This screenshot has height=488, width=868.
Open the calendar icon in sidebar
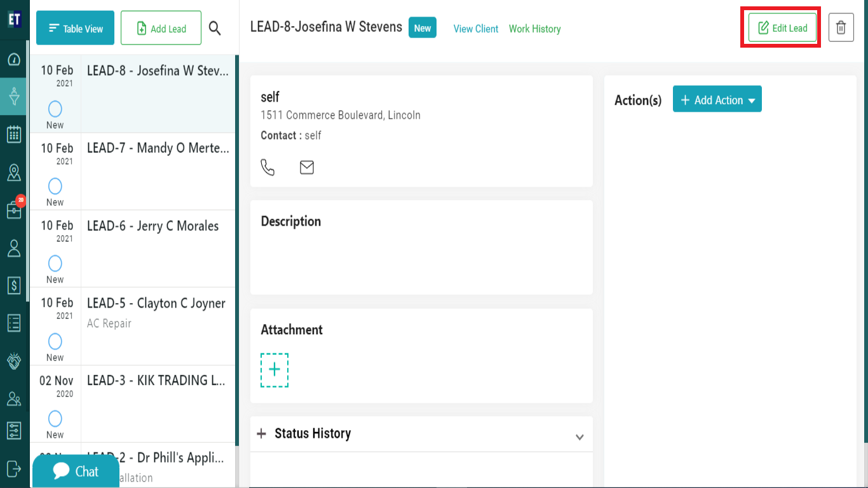(14, 134)
